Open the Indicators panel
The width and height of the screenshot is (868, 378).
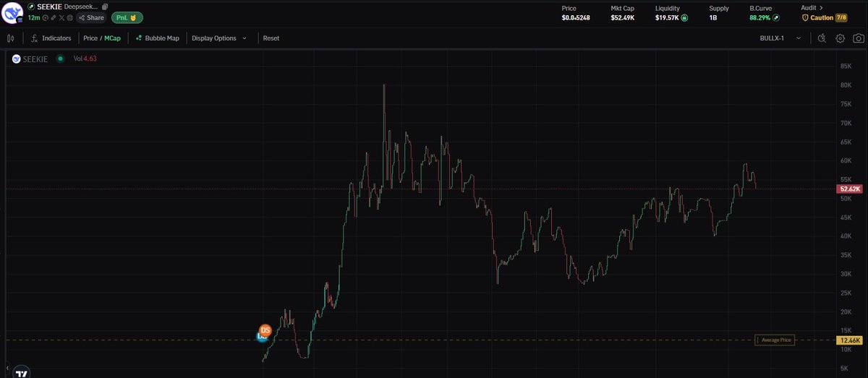click(x=51, y=38)
